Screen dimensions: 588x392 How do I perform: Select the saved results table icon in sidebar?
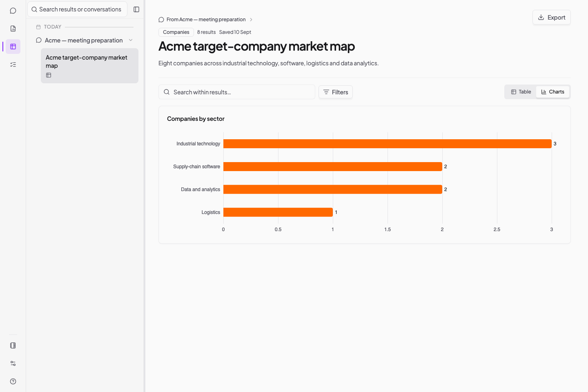pyautogui.click(x=13, y=47)
